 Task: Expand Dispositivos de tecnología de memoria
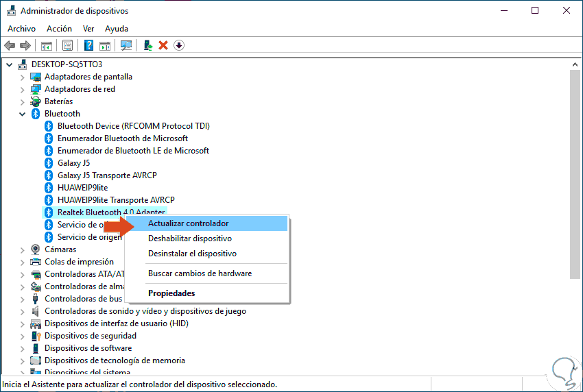[x=23, y=360]
